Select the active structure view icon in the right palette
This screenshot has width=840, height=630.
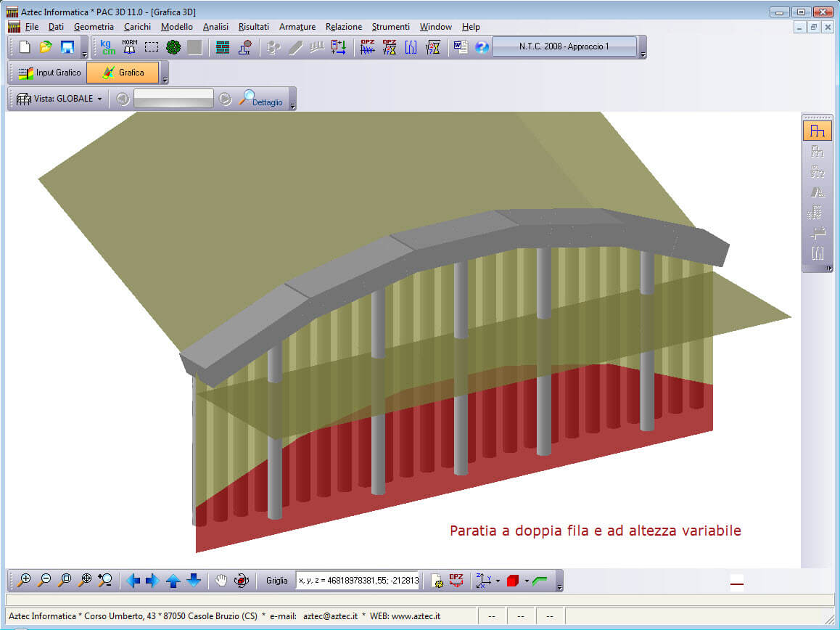818,131
